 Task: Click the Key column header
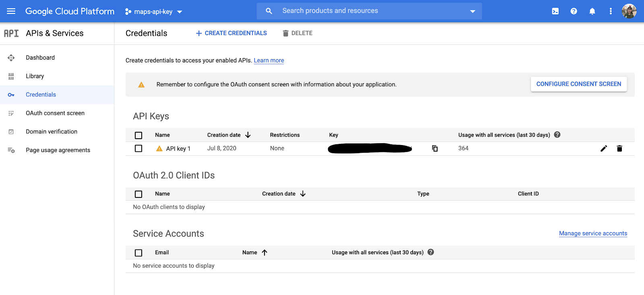pyautogui.click(x=334, y=135)
